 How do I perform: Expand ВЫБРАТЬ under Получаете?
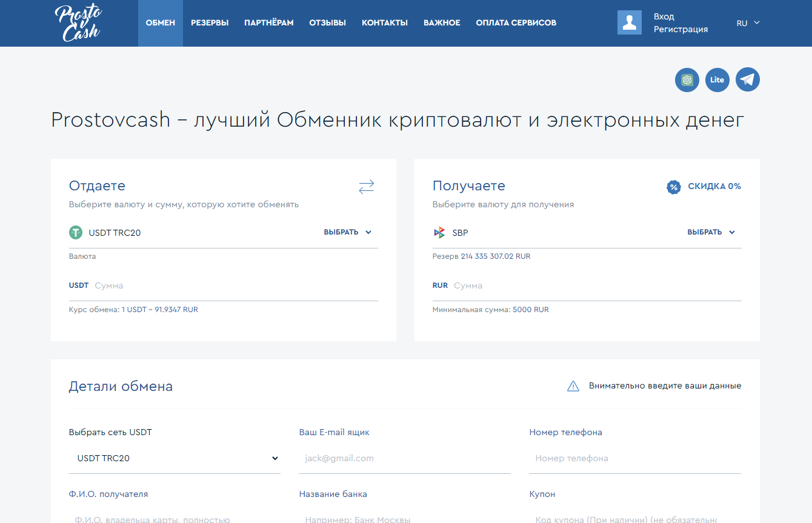tap(711, 232)
